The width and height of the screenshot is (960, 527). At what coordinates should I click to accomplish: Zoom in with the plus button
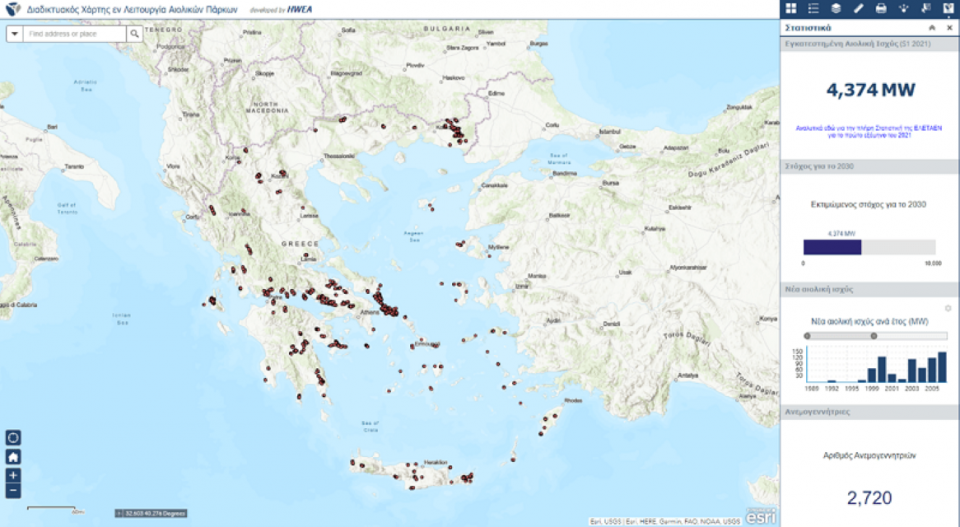point(13,475)
